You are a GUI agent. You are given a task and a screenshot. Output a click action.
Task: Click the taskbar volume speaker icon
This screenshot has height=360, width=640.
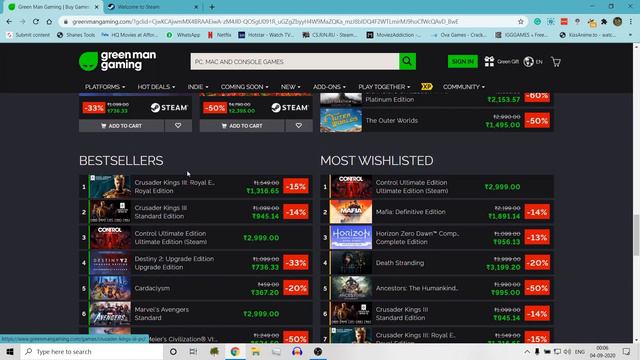pyautogui.click(x=567, y=351)
